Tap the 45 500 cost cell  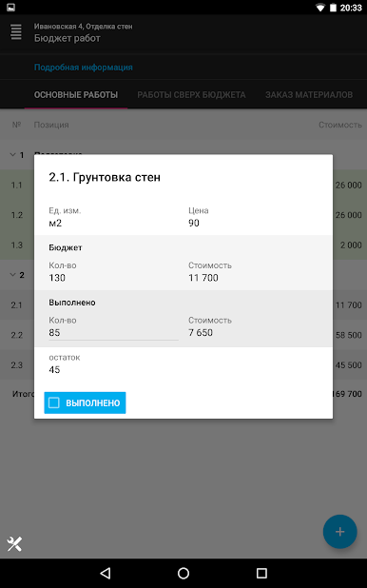349,364
